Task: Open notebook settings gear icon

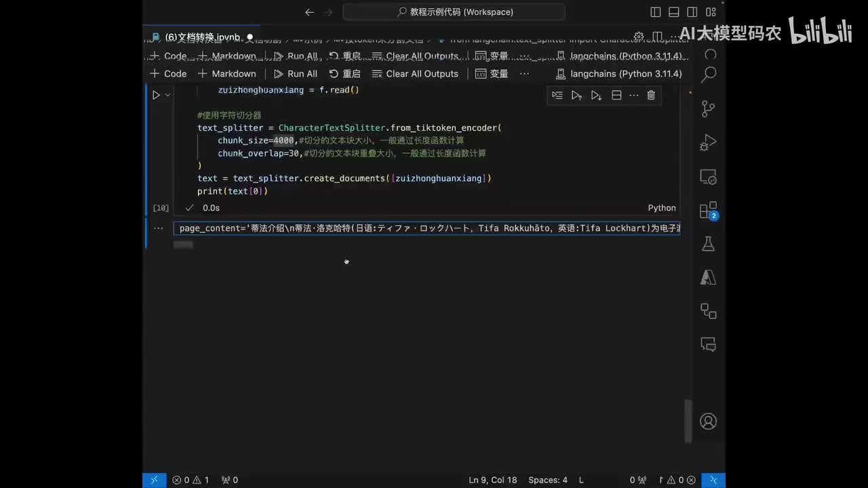Action: tap(639, 37)
